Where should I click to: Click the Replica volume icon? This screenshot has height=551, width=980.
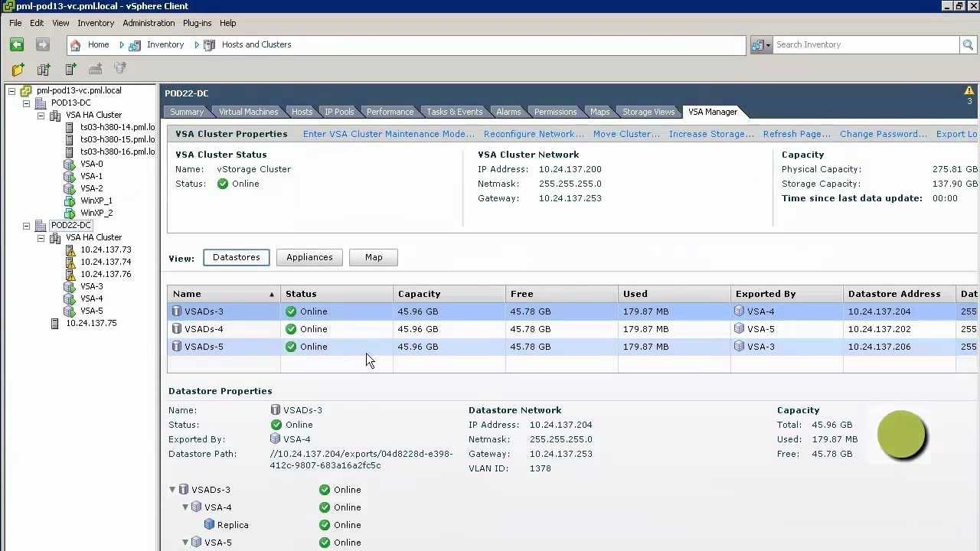209,525
